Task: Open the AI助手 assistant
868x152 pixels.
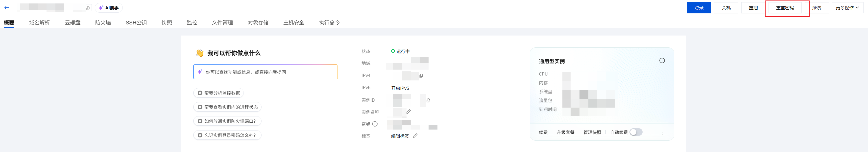Action: tap(109, 8)
